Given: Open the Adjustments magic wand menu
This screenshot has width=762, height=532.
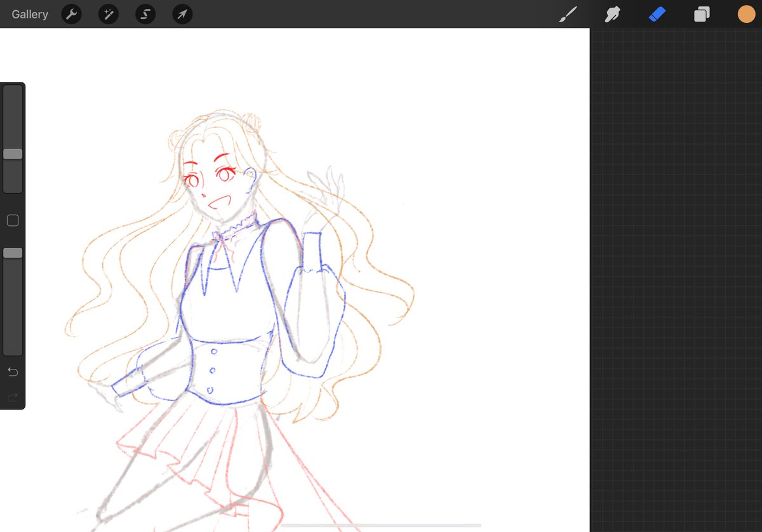Looking at the screenshot, I should (109, 14).
